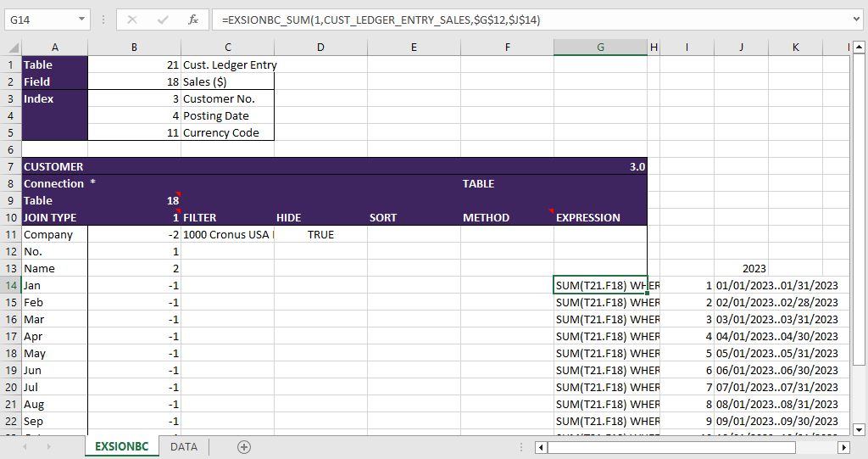Click the 09/01/2023..09/30/2023 date range cell
868x459 pixels.
pos(776,422)
